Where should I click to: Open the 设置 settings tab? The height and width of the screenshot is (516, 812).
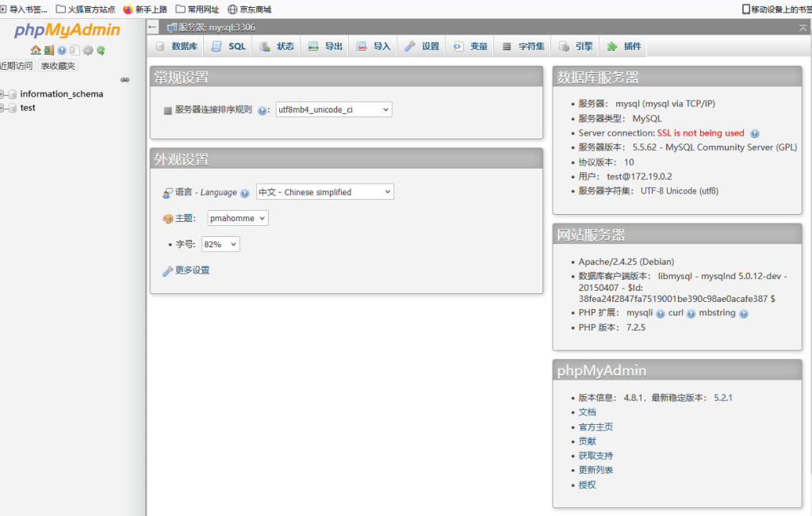(x=422, y=46)
